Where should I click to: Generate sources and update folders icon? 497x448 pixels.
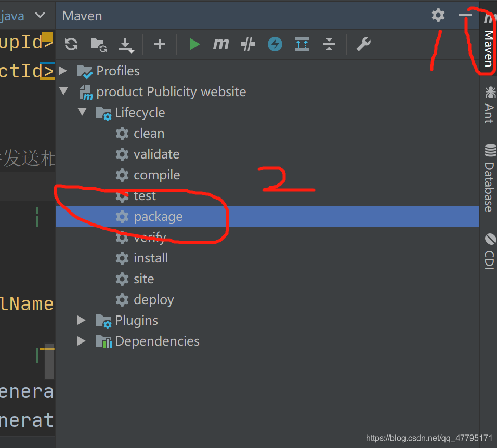(99, 44)
